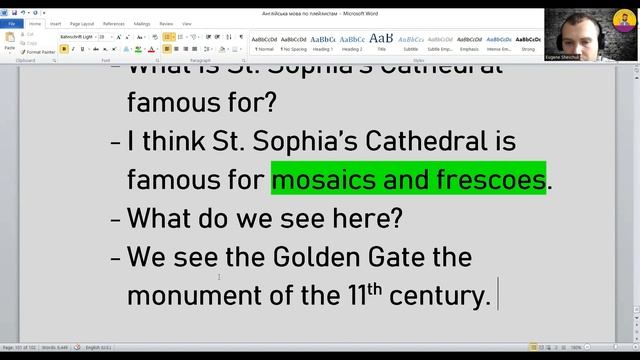Apply the Strong style

(x=528, y=43)
